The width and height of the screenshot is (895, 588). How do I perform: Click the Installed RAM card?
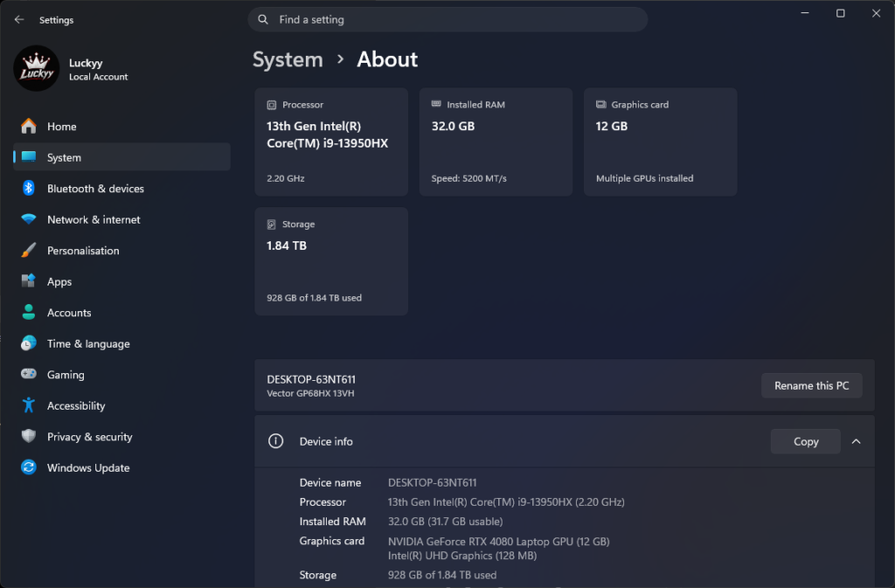[496, 142]
